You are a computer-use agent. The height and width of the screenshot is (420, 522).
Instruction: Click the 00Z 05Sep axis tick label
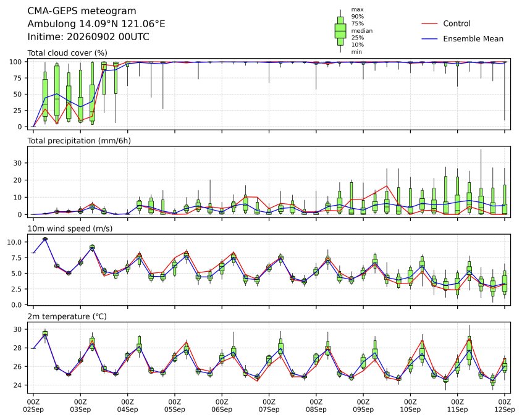coord(174,406)
